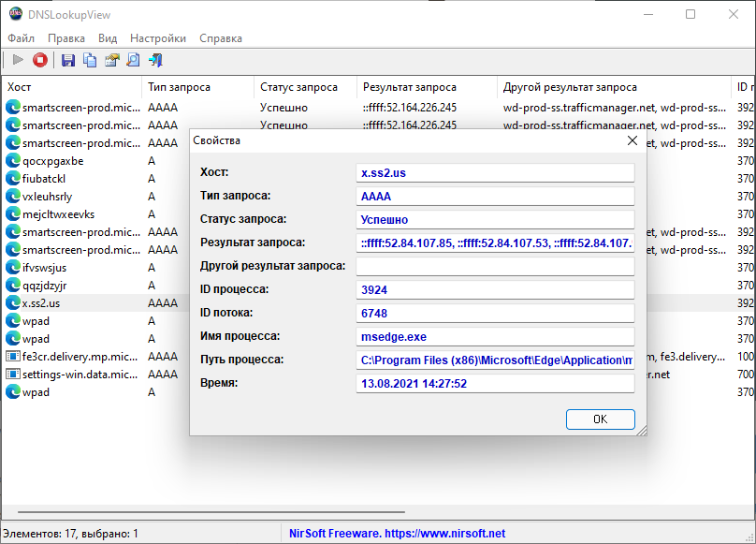
Task: Open the Properties toolbar icon
Action: (112, 60)
